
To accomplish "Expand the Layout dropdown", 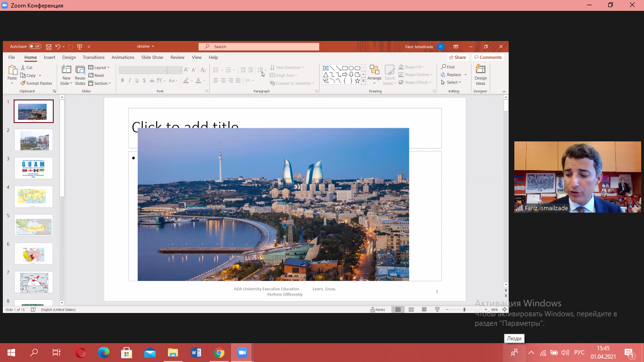I will [99, 67].
